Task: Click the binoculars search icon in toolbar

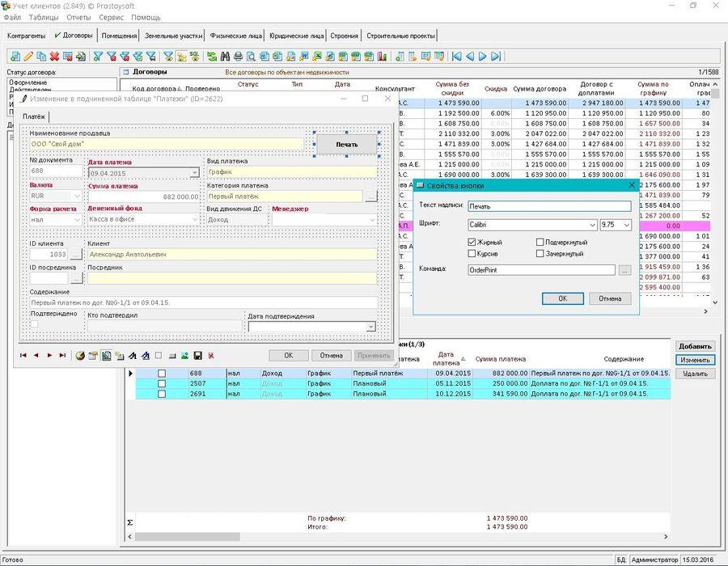Action: click(x=225, y=57)
